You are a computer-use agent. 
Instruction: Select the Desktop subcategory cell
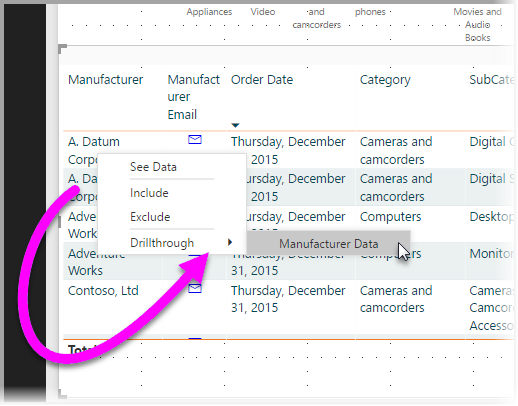click(x=491, y=217)
